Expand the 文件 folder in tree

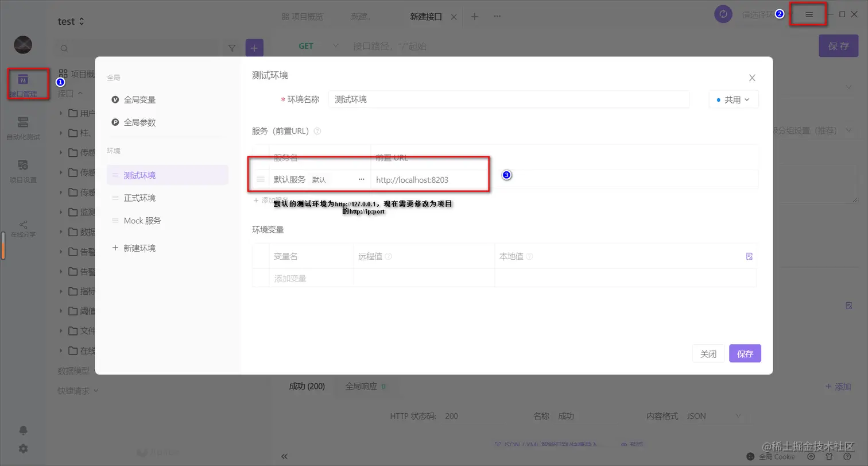(61, 331)
